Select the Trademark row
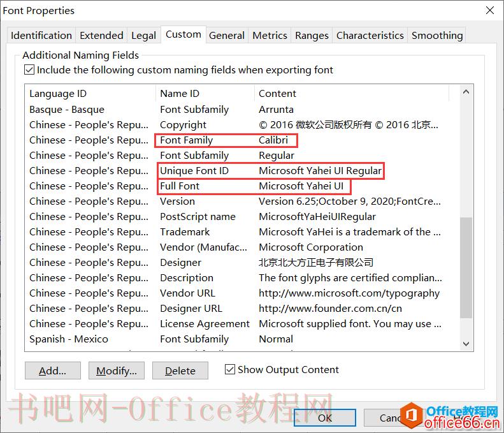Image resolution: width=504 pixels, height=433 pixels. point(242,232)
